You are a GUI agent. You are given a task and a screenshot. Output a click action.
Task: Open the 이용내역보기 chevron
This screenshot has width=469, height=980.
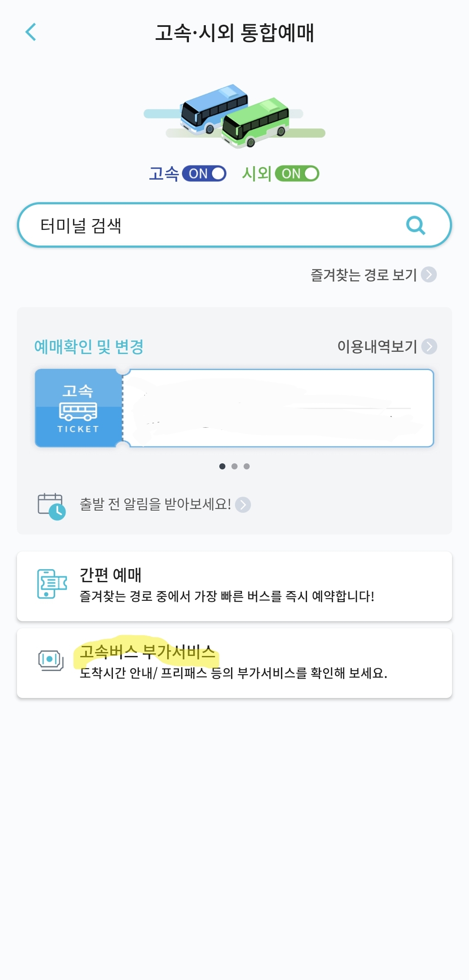pos(429,346)
